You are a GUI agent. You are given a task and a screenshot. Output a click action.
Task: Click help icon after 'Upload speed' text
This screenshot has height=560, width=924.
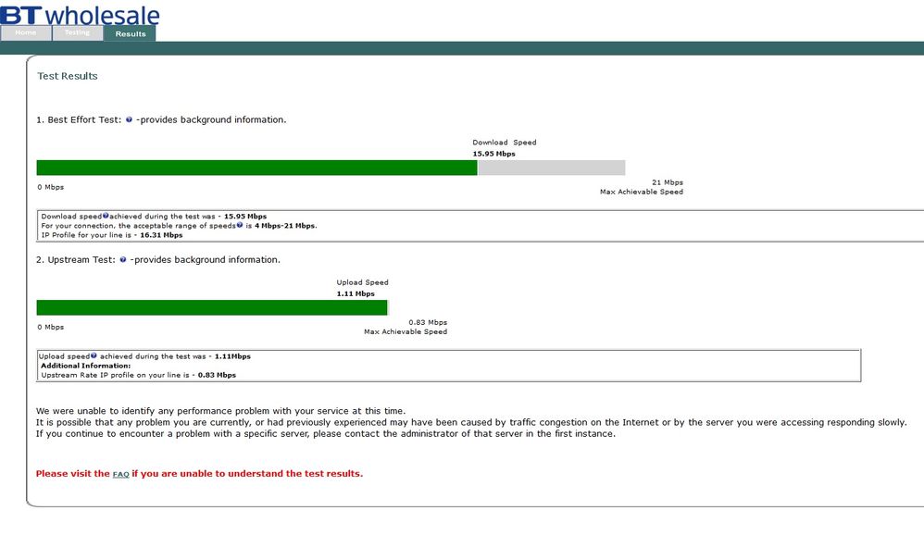coord(94,355)
